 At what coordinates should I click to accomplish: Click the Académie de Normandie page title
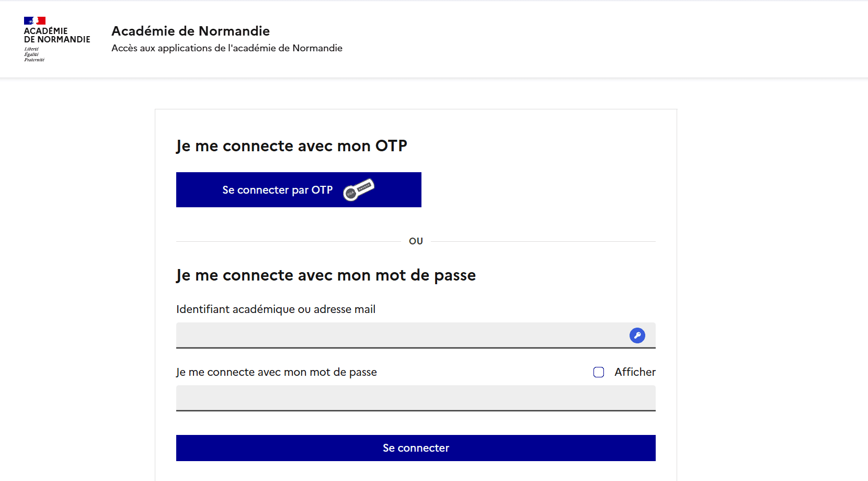coord(190,31)
